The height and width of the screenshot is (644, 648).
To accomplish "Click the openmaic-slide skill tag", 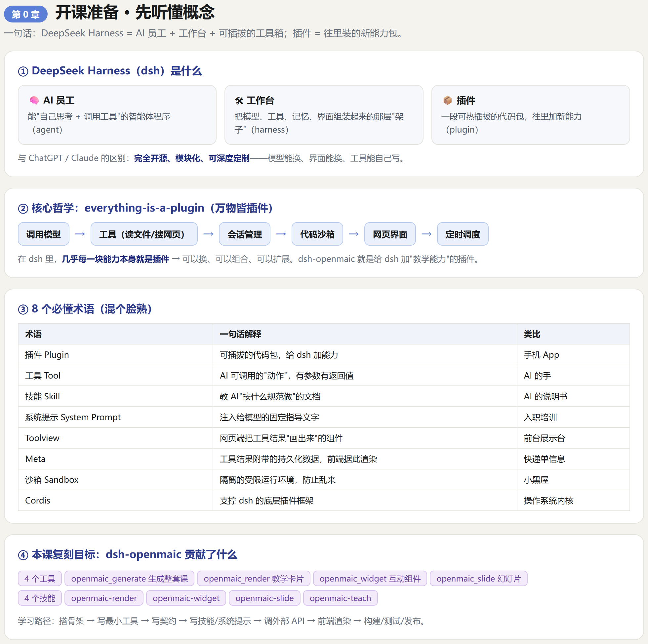I will pyautogui.click(x=264, y=598).
